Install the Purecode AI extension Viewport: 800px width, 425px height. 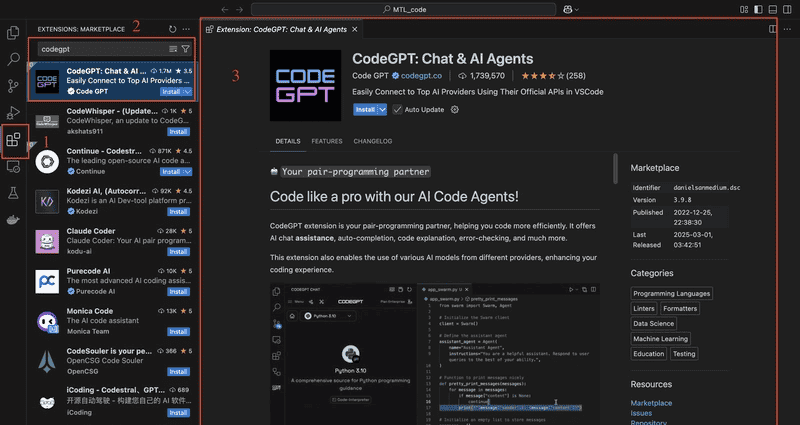(x=179, y=292)
